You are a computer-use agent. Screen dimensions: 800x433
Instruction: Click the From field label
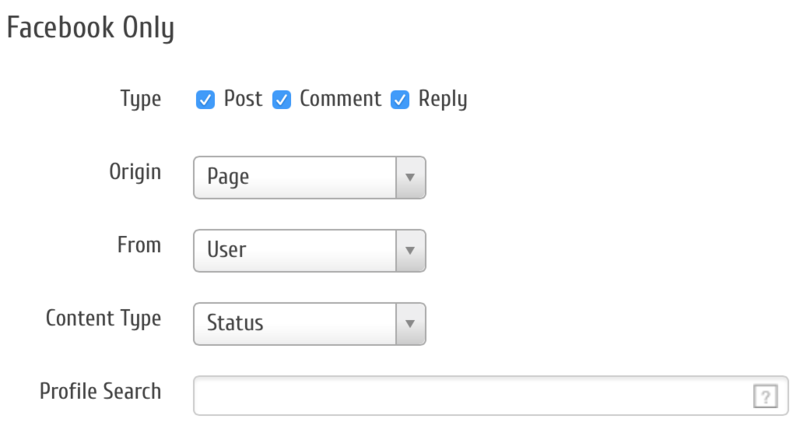(x=139, y=245)
